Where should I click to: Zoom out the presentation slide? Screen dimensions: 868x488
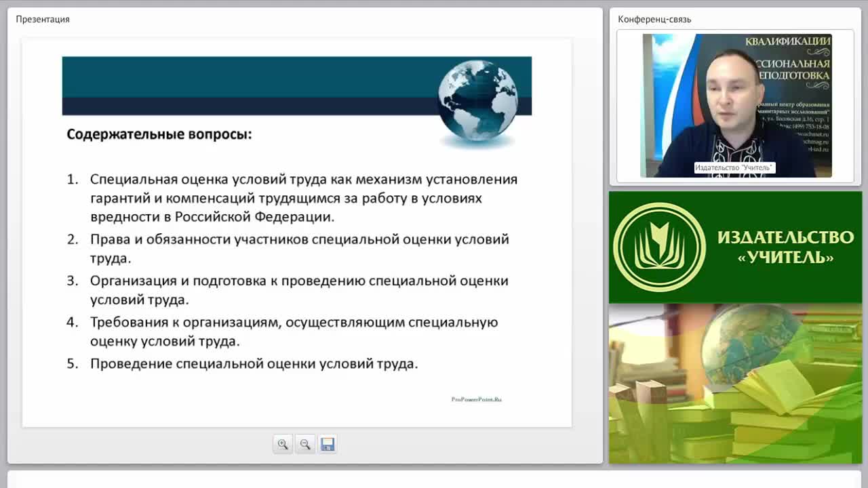[x=305, y=445]
